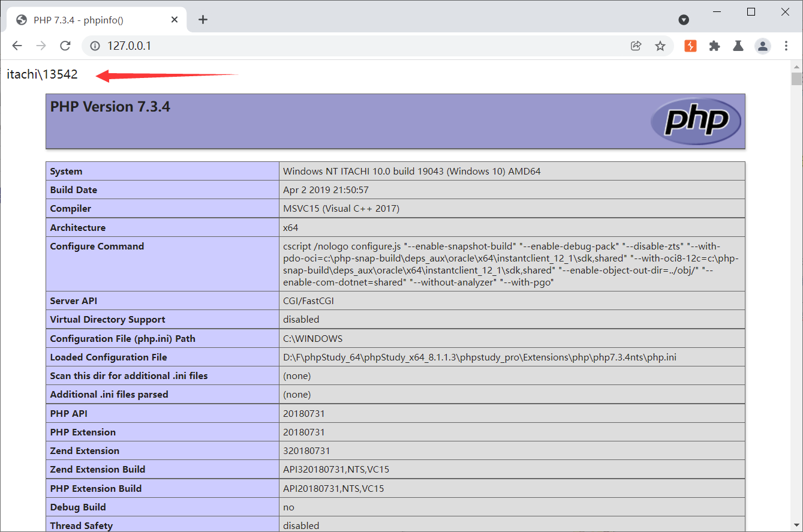This screenshot has width=803, height=532.
Task: Click PHP Extension Build label
Action: click(96, 489)
